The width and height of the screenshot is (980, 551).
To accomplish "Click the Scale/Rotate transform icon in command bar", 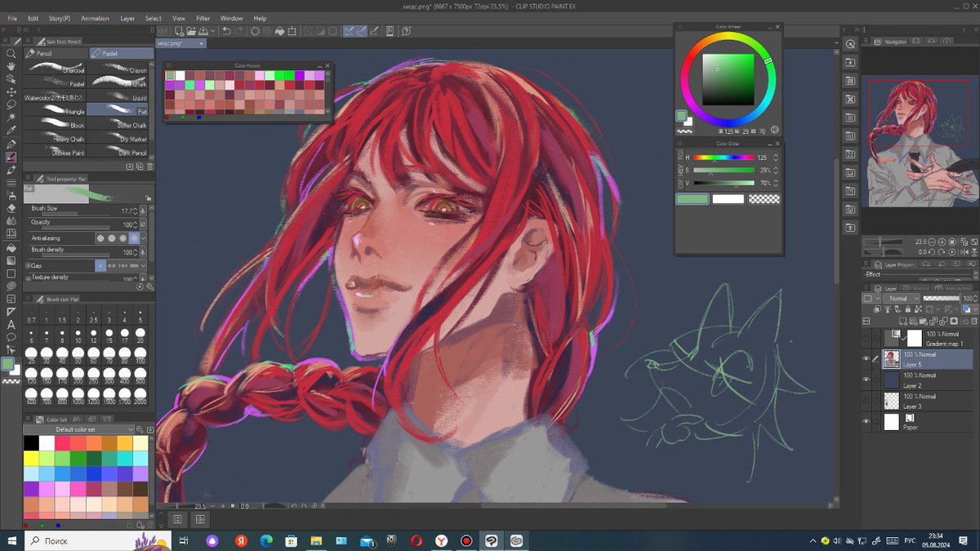I will click(x=292, y=31).
